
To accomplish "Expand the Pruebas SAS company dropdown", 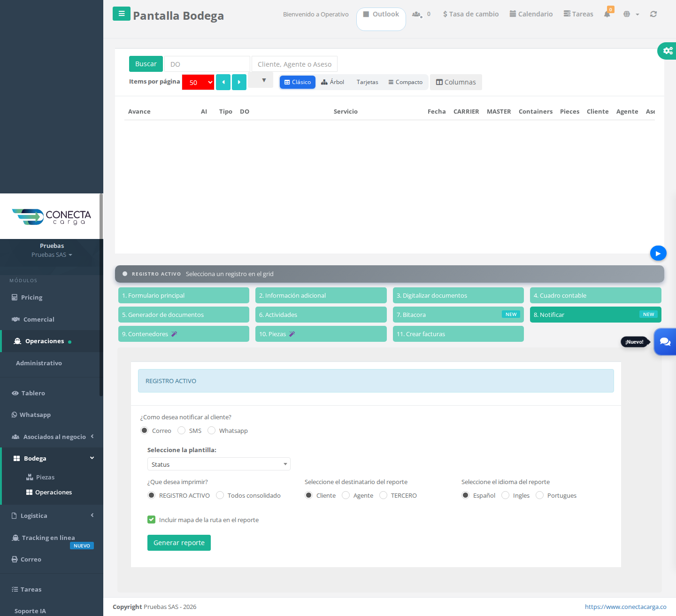I will click(x=52, y=254).
